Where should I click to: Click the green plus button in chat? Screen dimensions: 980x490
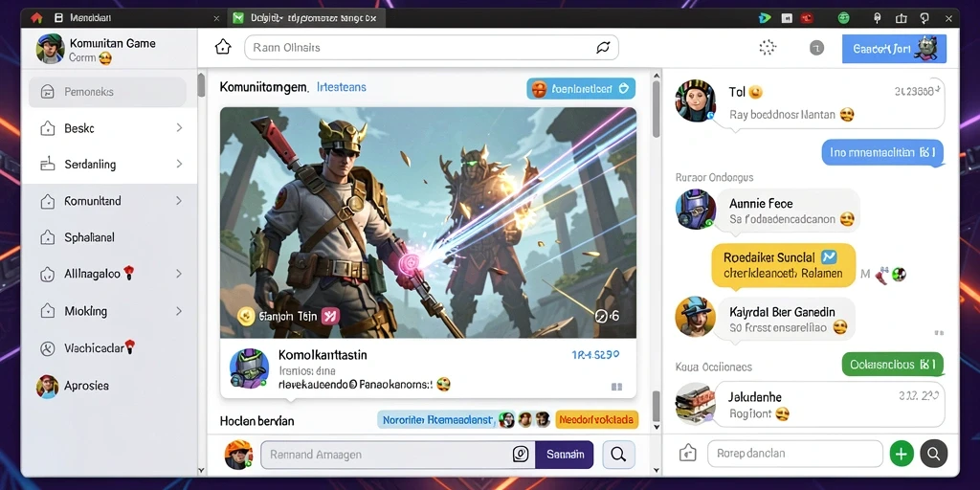[x=902, y=453]
